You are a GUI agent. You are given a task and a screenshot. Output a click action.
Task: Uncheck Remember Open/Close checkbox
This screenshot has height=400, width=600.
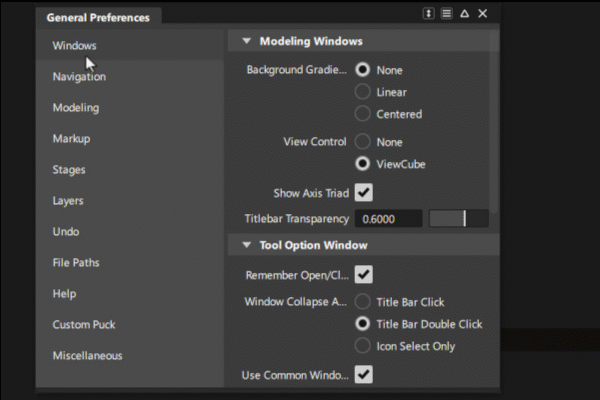(x=364, y=274)
